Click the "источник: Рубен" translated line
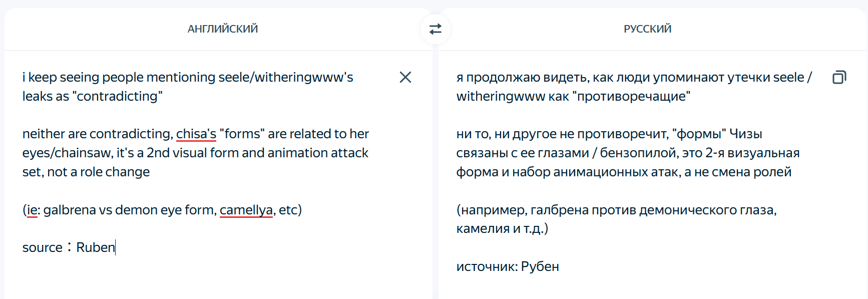 (507, 266)
